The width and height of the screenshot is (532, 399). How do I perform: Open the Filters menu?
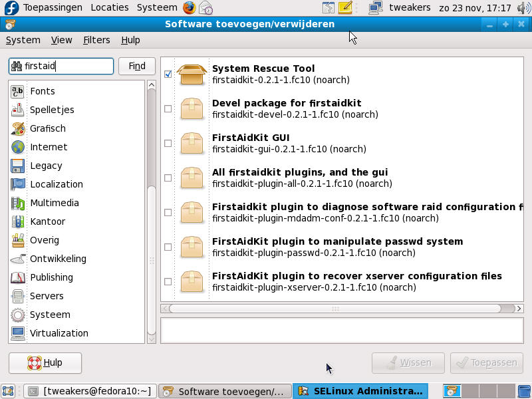(x=96, y=40)
